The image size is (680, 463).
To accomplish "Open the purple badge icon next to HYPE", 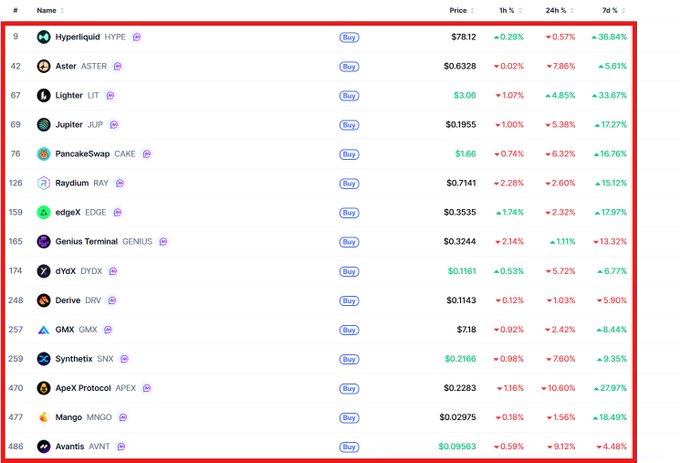I will [x=137, y=37].
